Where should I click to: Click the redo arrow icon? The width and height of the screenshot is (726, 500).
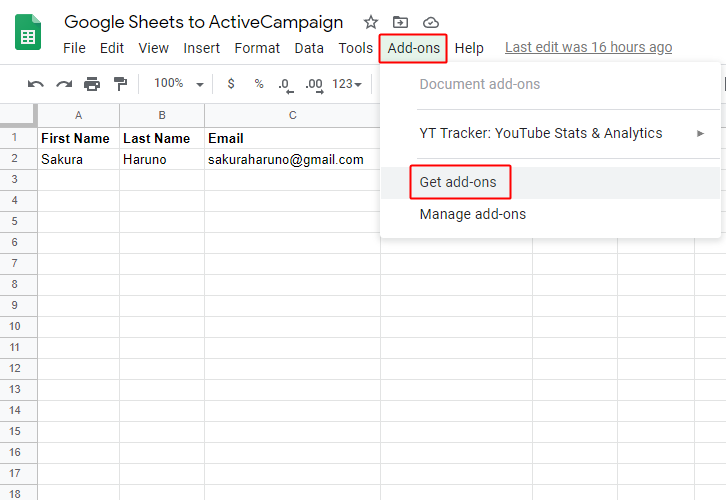(x=64, y=84)
